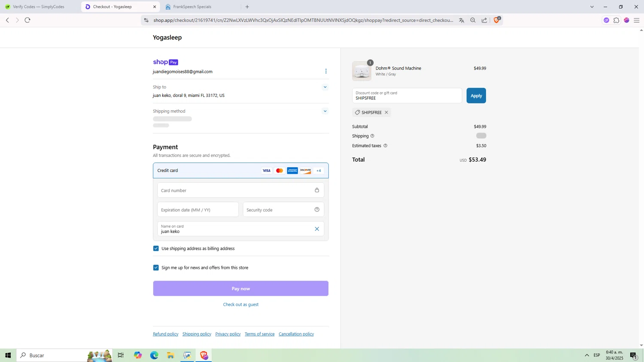Focus the Security code field
This screenshot has height=362, width=644.
pyautogui.click(x=283, y=210)
